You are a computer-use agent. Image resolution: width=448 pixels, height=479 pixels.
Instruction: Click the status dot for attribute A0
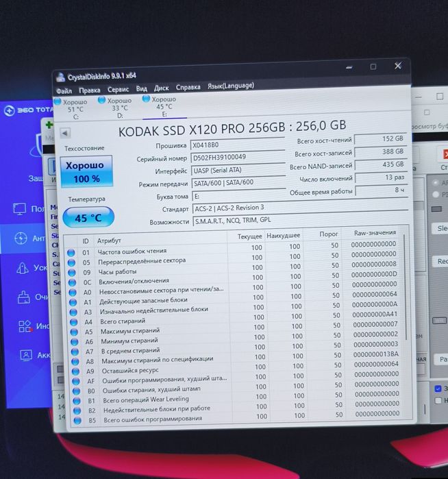point(73,293)
